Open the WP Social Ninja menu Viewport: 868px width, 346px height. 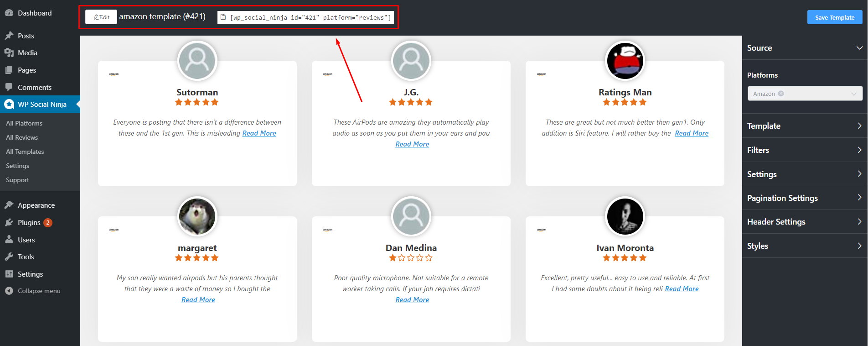coord(40,105)
